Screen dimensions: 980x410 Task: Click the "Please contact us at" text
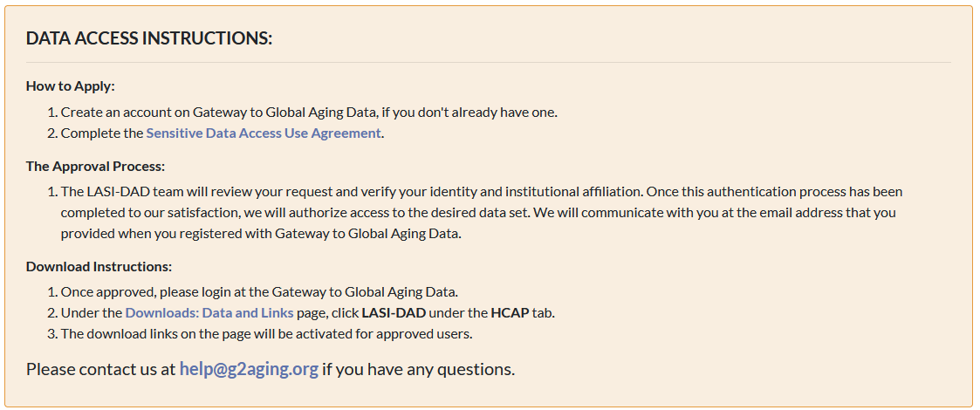click(x=101, y=369)
